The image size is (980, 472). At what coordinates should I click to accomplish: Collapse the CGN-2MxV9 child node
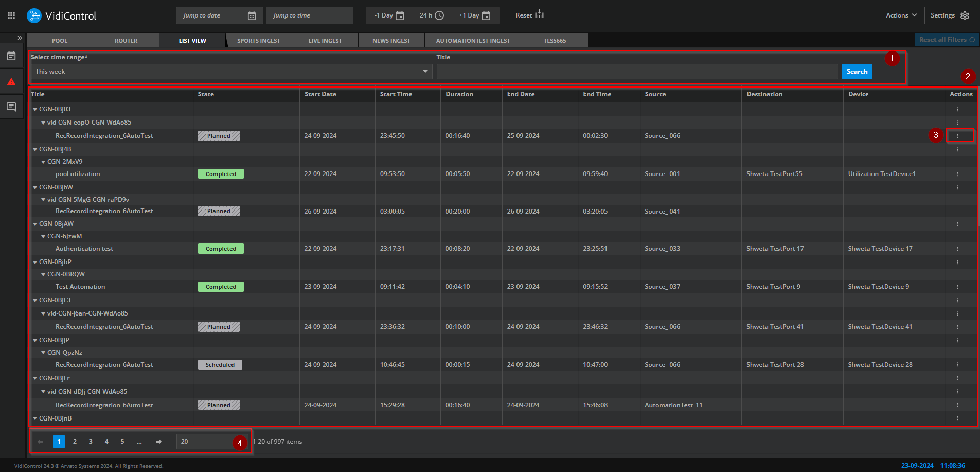coord(43,162)
